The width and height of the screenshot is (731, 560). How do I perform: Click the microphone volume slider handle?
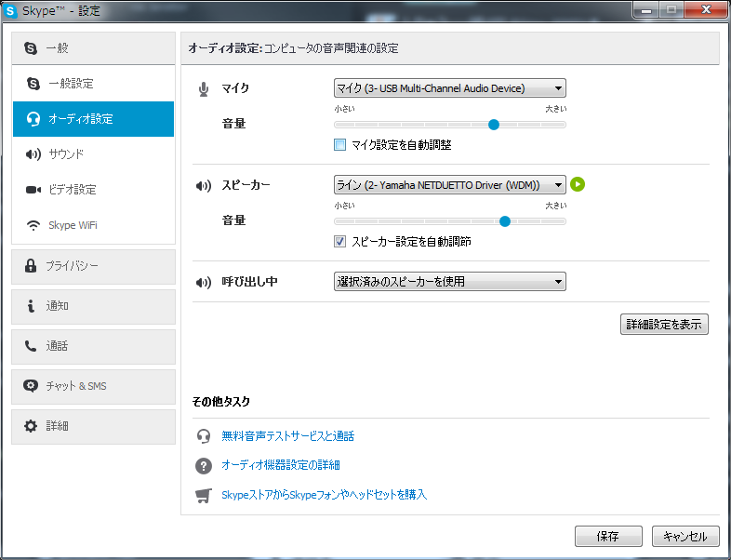tap(494, 125)
